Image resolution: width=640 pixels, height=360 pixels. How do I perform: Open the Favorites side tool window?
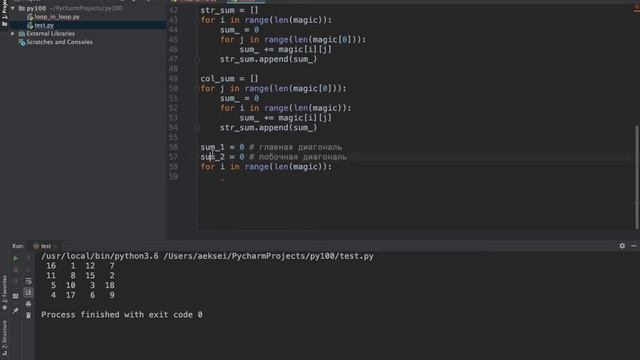(x=4, y=293)
